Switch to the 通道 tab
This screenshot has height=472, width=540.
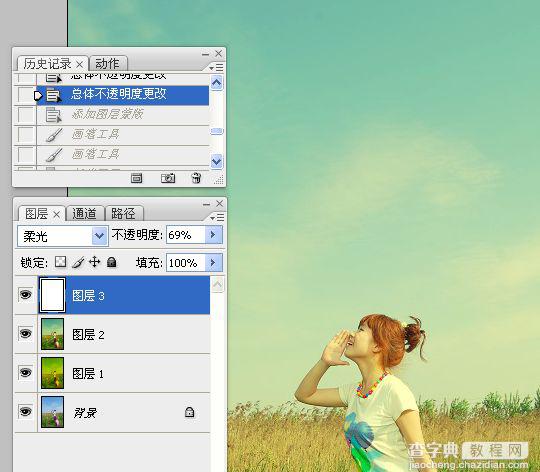pyautogui.click(x=84, y=214)
